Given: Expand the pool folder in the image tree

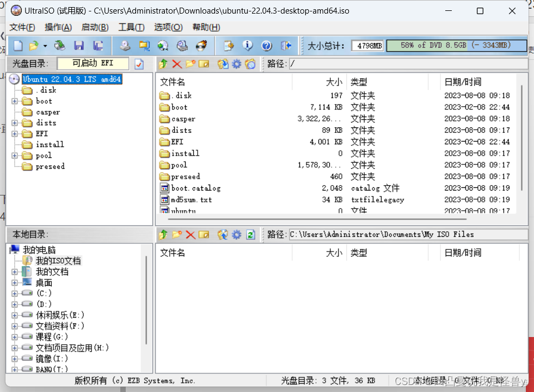Looking at the screenshot, I should click(14, 156).
